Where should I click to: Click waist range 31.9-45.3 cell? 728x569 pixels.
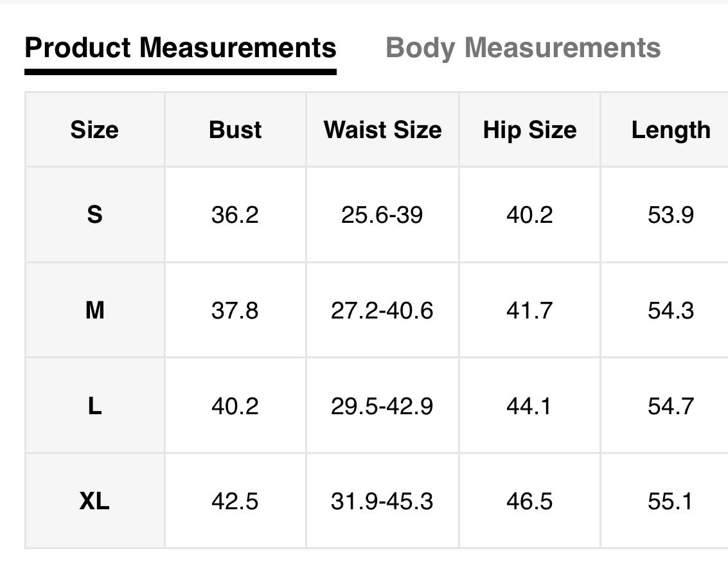(382, 501)
